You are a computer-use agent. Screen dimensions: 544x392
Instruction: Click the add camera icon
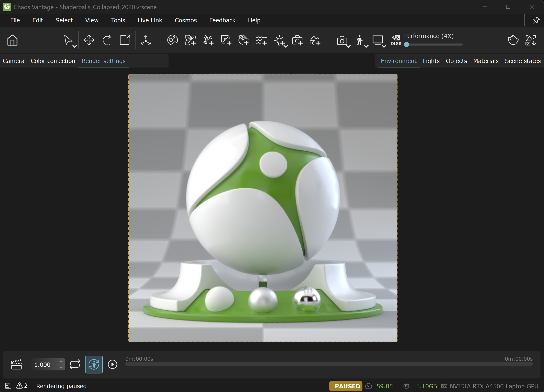[x=297, y=40]
